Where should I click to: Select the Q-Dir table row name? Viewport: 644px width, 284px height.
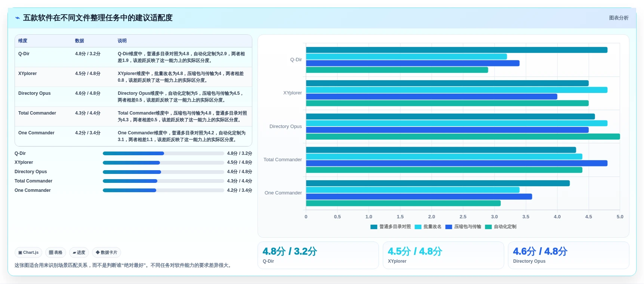[24, 54]
